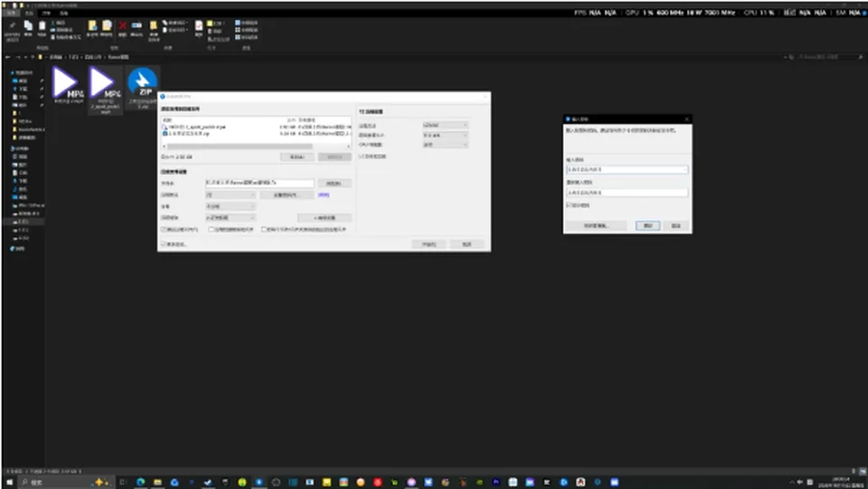Click the Back arrow in Explorer address bar
The image size is (868, 489).
click(x=8, y=57)
